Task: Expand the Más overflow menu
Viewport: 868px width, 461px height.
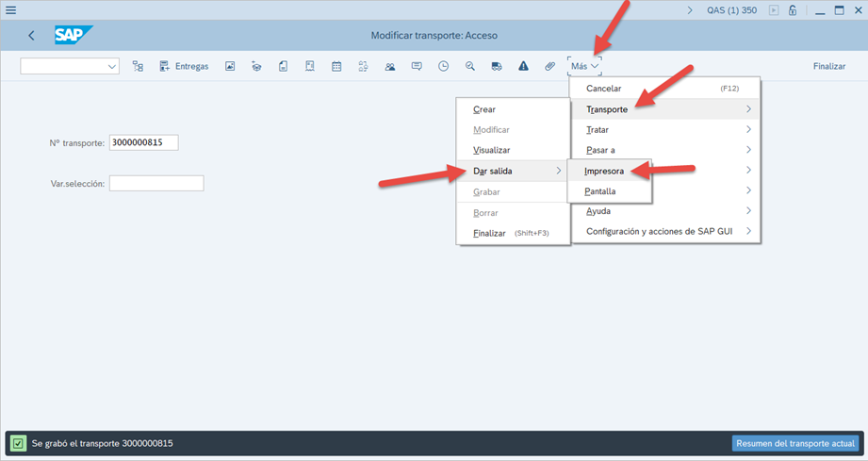Action: (x=584, y=66)
